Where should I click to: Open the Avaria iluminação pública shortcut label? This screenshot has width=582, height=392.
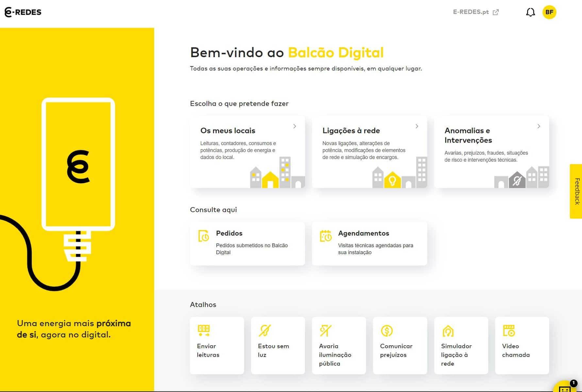coord(335,355)
